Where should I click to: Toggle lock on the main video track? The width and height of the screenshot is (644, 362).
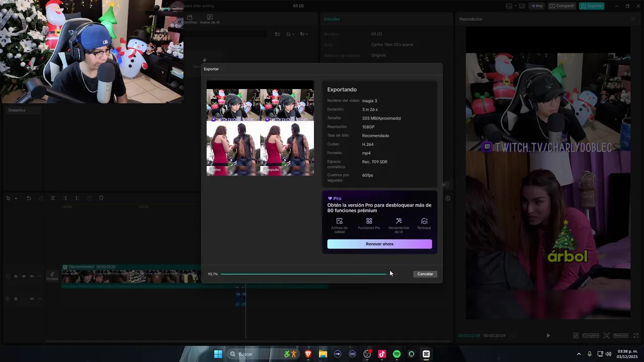click(16, 276)
